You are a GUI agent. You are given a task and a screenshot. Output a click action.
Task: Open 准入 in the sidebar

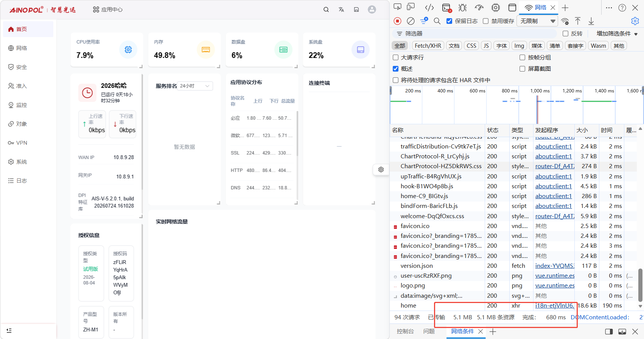(28, 86)
